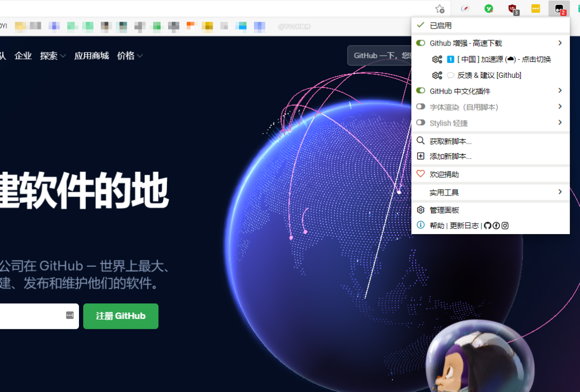Toggle off GitHub 中文化插件 script
The width and height of the screenshot is (580, 392).
pos(421,91)
